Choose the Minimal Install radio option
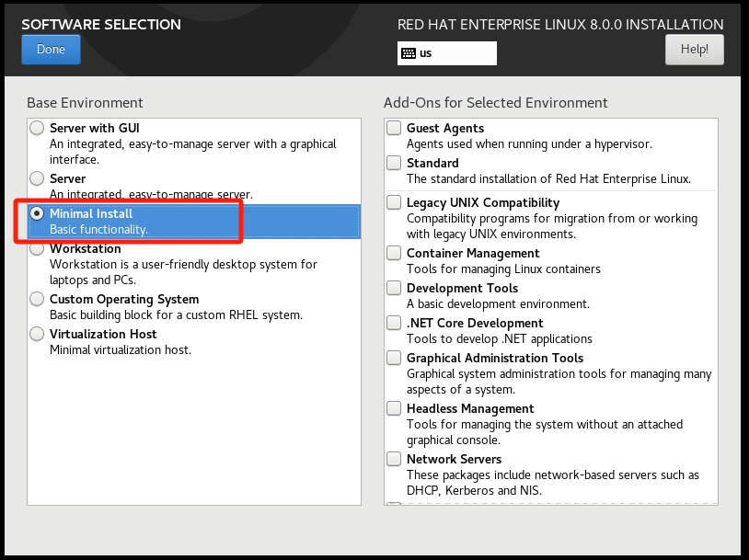The image size is (749, 560). click(37, 213)
